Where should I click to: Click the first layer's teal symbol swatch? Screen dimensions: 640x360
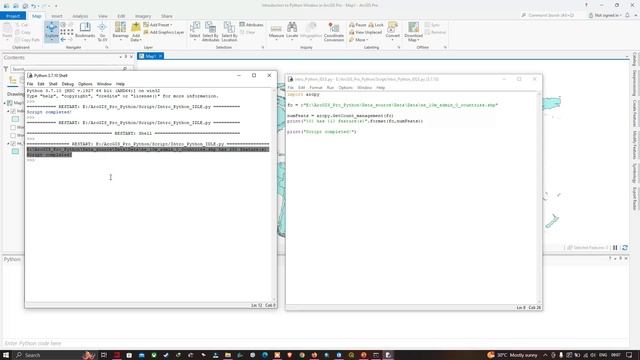click(x=15, y=119)
